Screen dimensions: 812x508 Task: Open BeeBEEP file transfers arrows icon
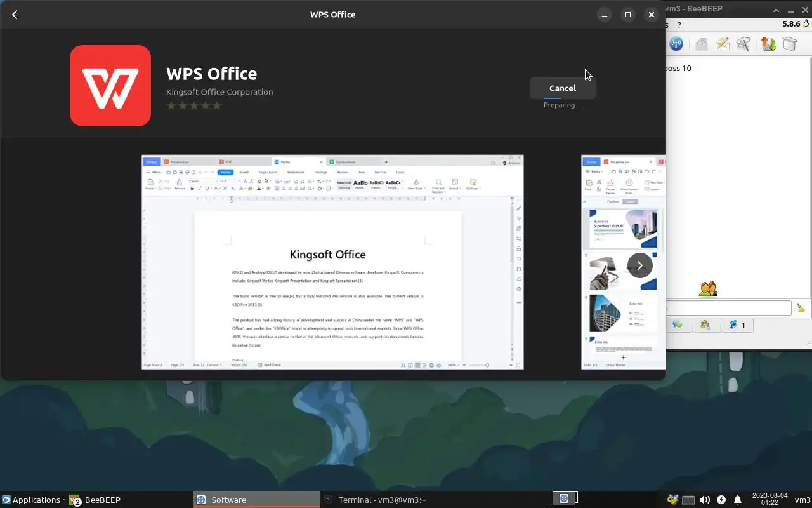(768, 44)
